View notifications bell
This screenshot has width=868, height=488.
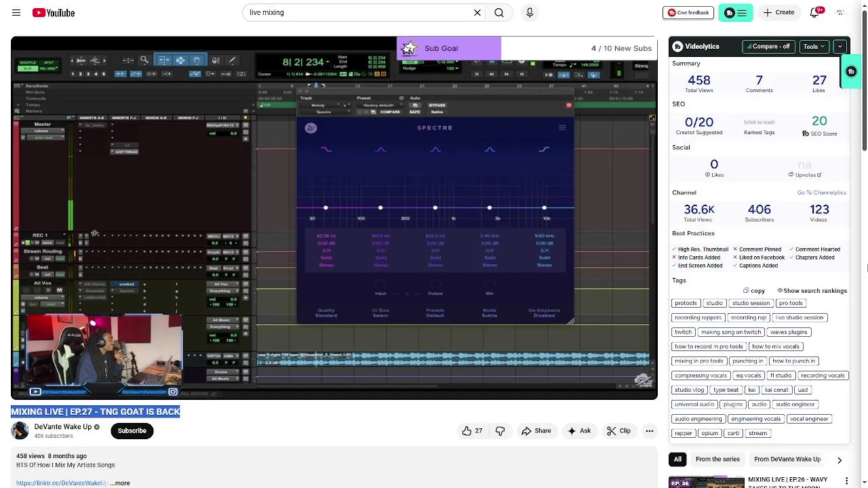(815, 12)
